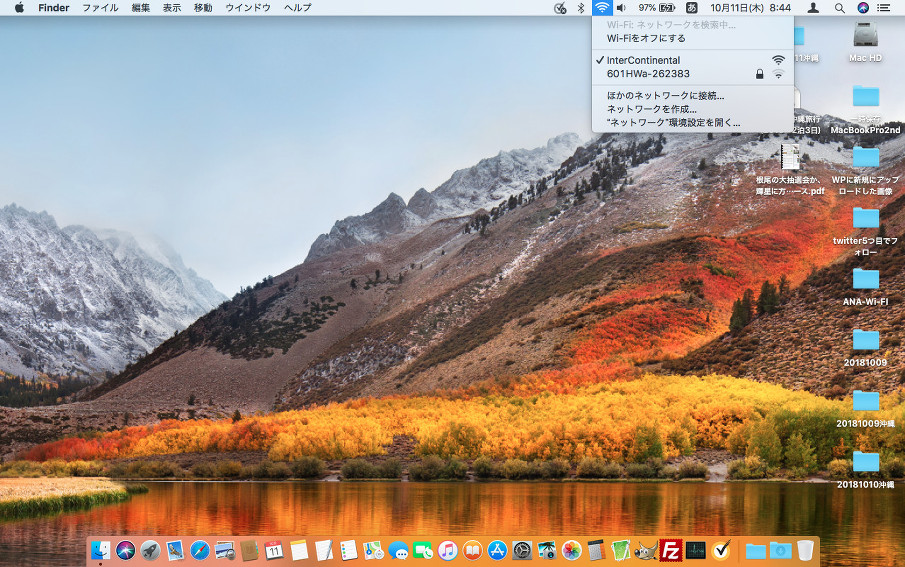This screenshot has width=905, height=567.
Task: Connect to the locked 601HWa-262383 network
Action: [648, 74]
